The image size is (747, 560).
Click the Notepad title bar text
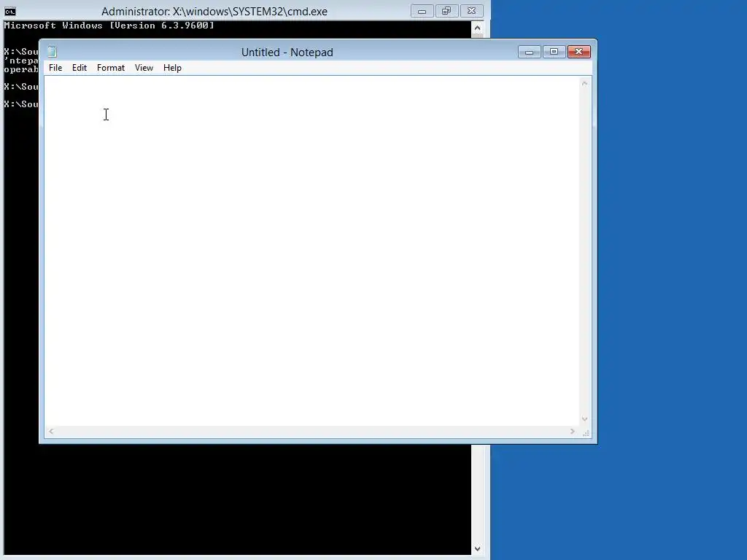pos(287,52)
